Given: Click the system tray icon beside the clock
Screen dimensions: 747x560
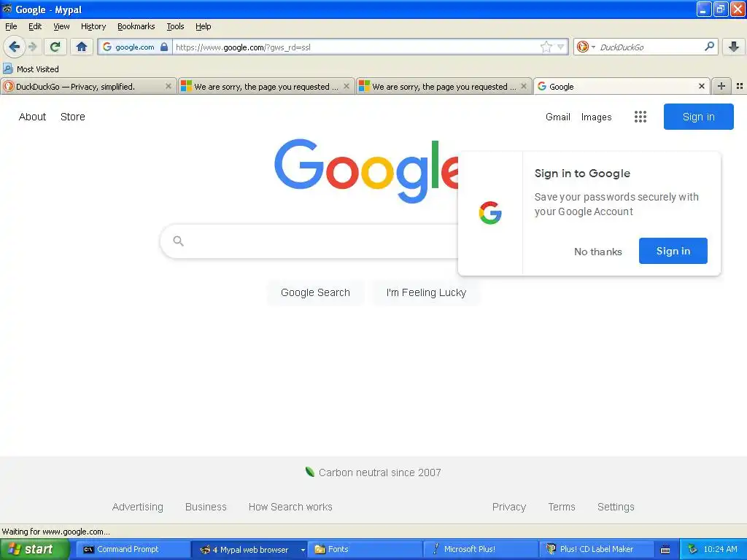Looking at the screenshot, I should pyautogui.click(x=692, y=549).
